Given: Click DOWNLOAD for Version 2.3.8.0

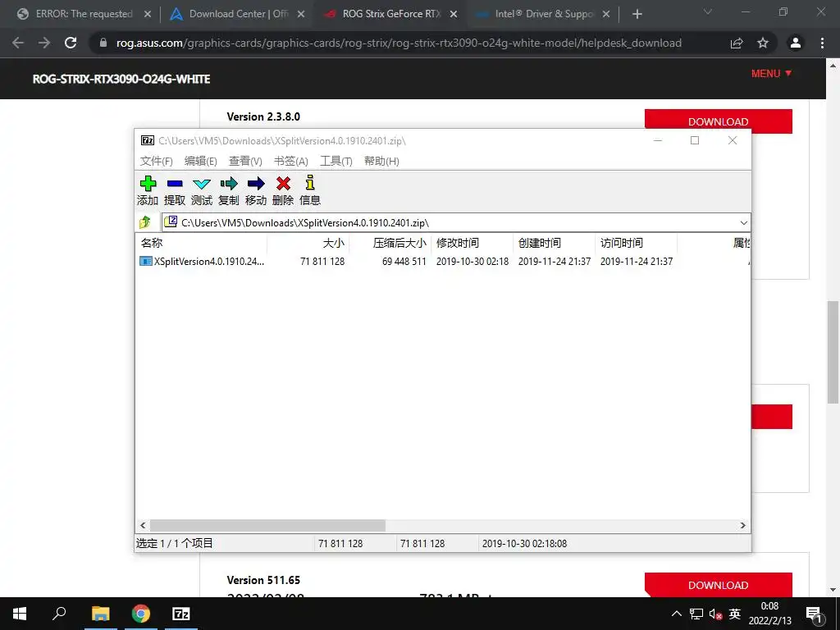Looking at the screenshot, I should [718, 121].
